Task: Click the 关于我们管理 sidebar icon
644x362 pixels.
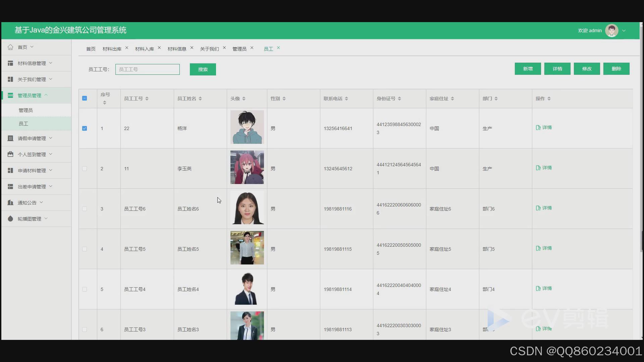Action: [x=10, y=79]
